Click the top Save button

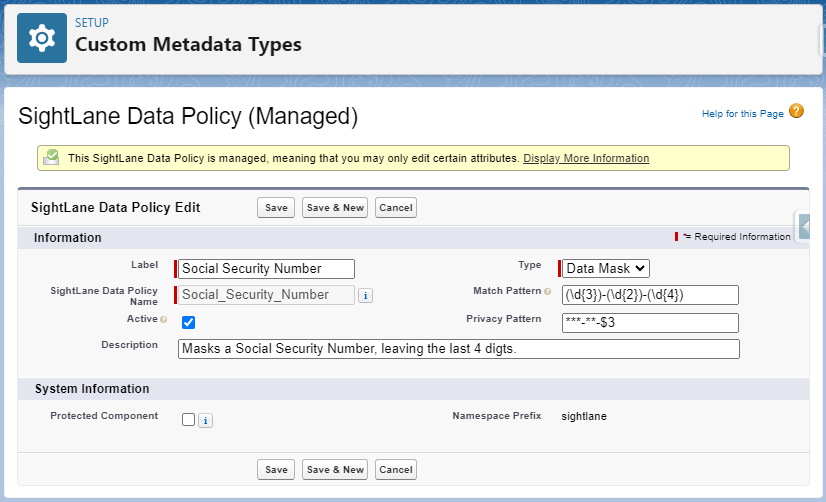pyautogui.click(x=276, y=208)
